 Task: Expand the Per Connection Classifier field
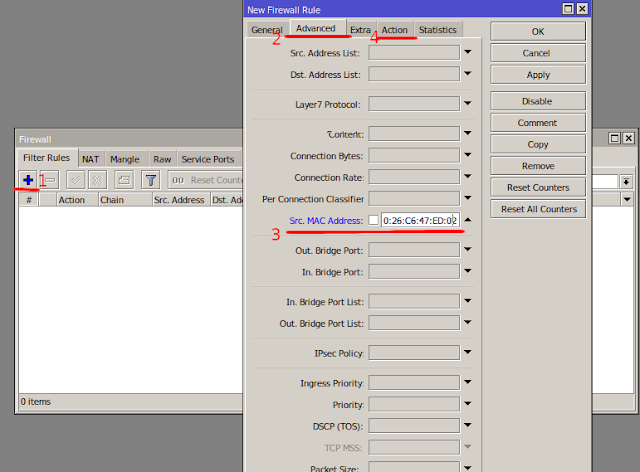pos(468,198)
